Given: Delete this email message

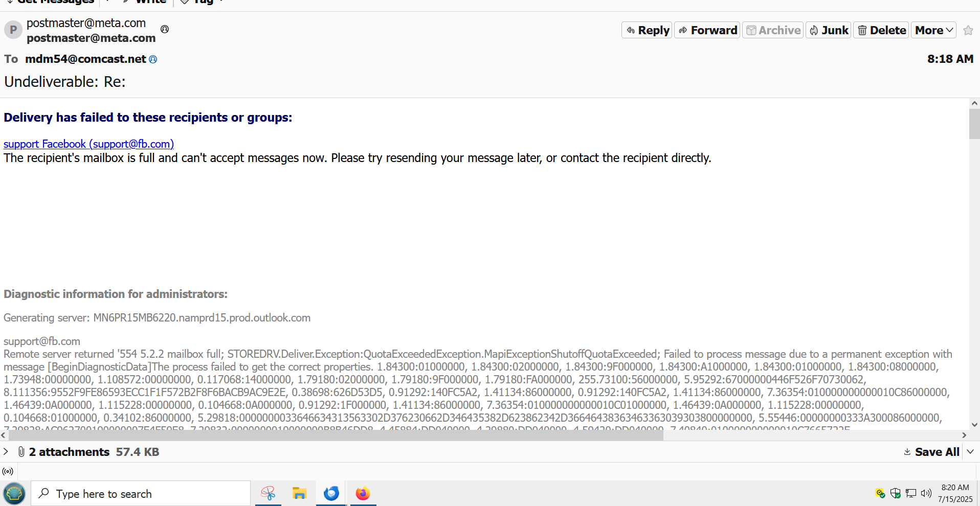Looking at the screenshot, I should 881,30.
